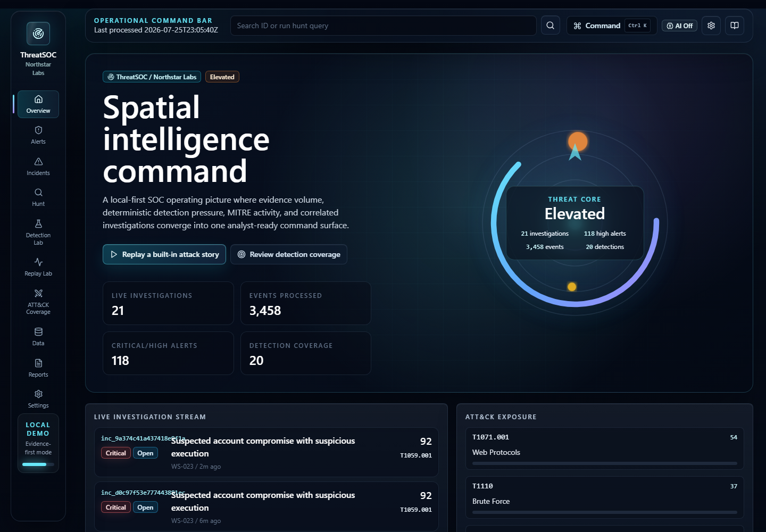The image size is (766, 532).
Task: Open the Command palette button
Action: click(612, 26)
